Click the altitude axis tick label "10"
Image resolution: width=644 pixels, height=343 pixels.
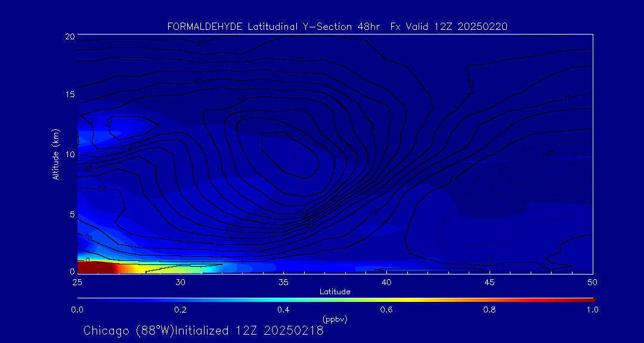click(70, 154)
